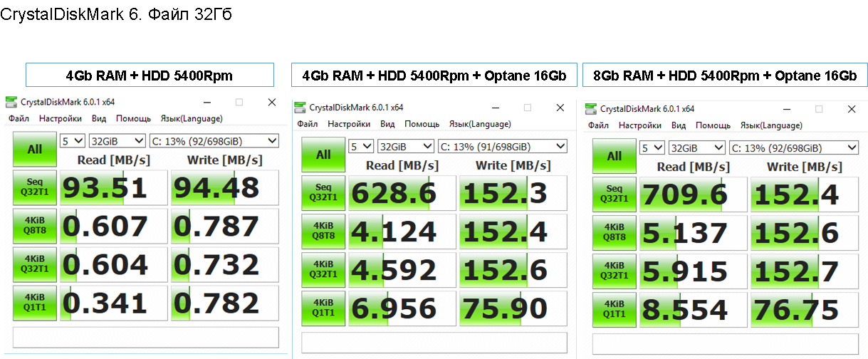Open Помощь menu in the middle window

click(422, 124)
